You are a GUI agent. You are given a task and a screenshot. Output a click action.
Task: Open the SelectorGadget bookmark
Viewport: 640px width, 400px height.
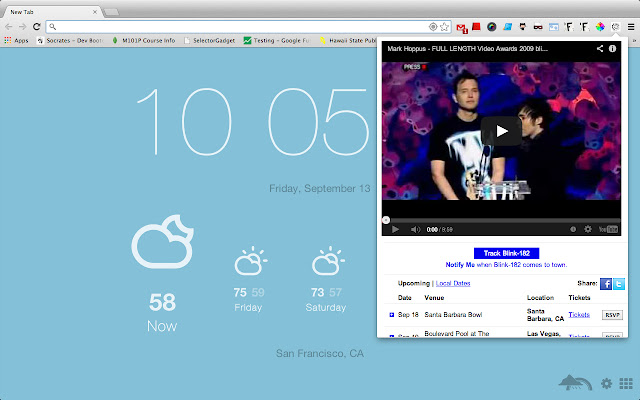(x=208, y=40)
